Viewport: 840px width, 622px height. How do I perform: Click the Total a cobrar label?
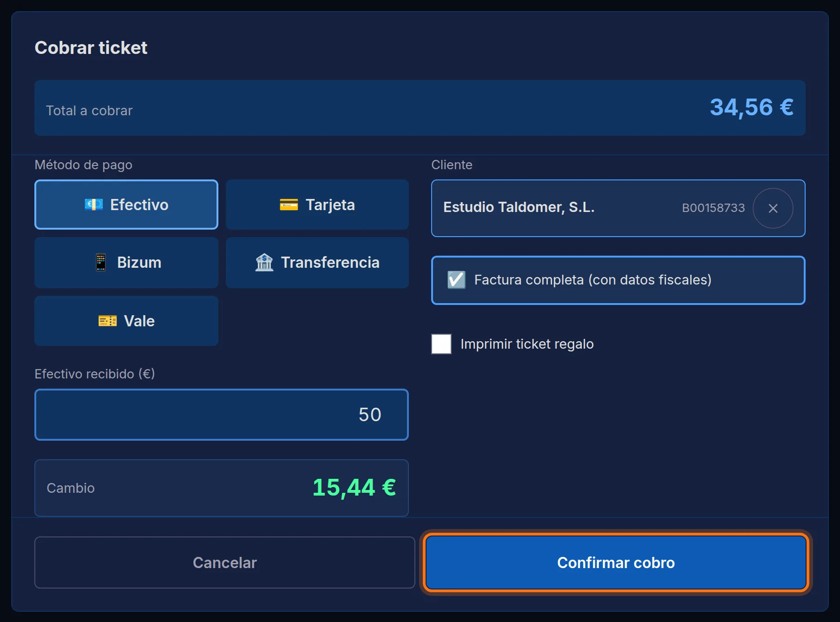89,111
